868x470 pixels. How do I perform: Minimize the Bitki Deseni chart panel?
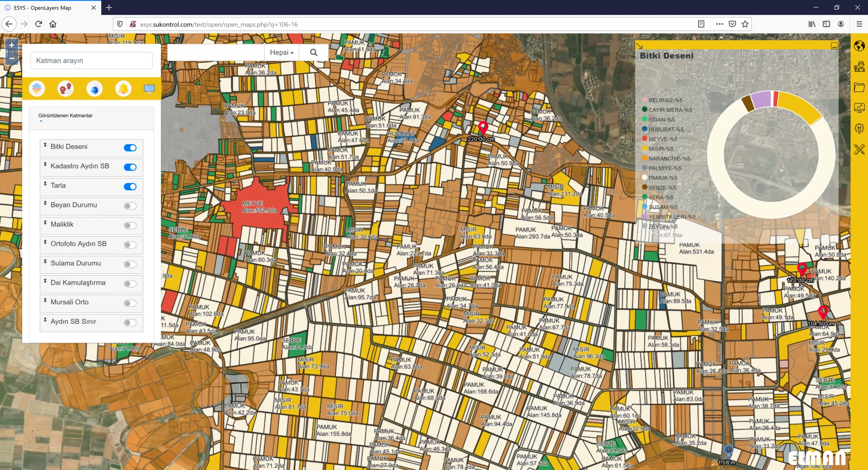(834, 46)
